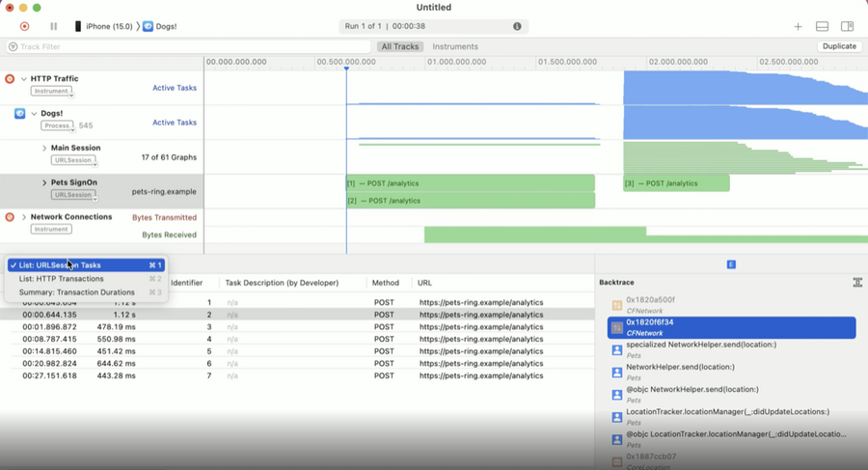Screen dimensions: 868x470
Task: Select the @objc NetworkHelper.send(location:) frame
Action: coord(731,395)
